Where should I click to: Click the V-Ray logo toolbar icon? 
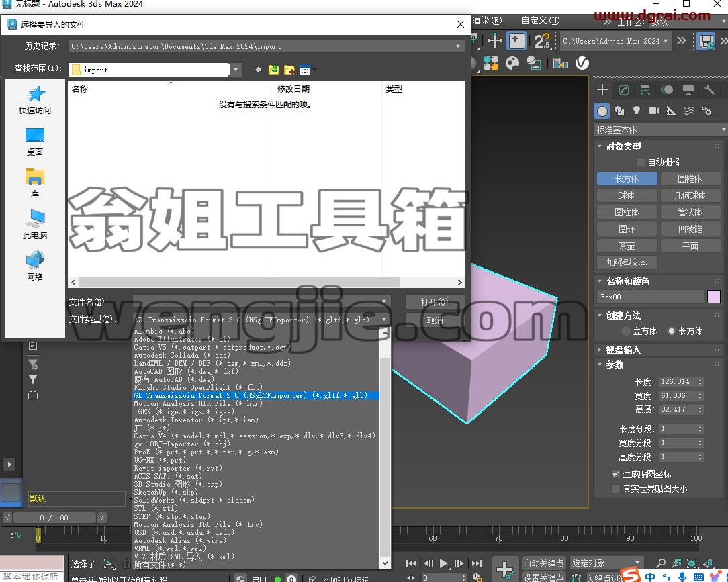[x=582, y=63]
